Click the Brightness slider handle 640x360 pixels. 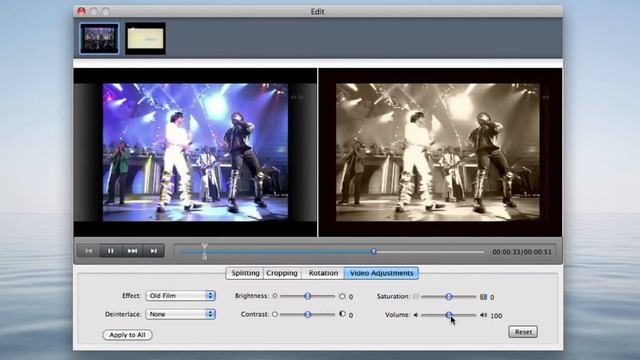pyautogui.click(x=308, y=296)
